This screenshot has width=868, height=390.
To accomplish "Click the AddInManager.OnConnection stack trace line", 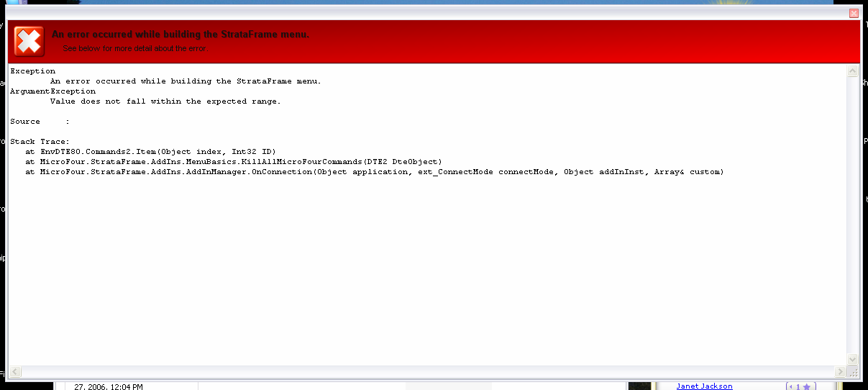I will point(374,172).
